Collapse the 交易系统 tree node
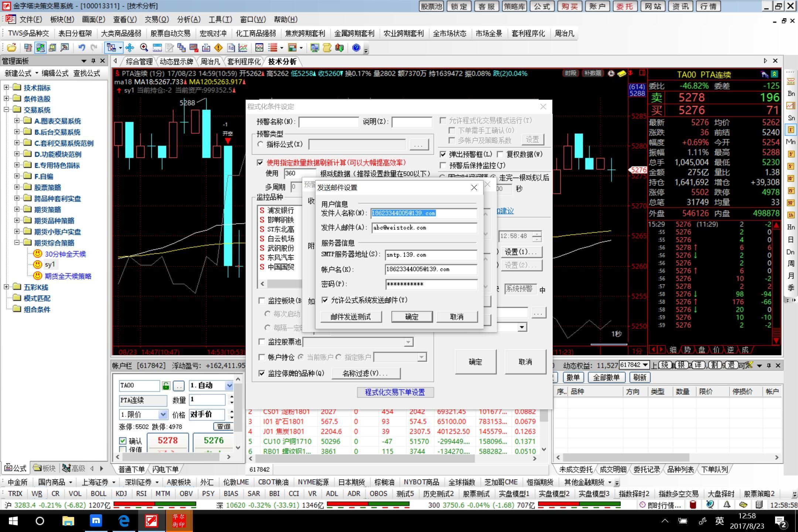This screenshot has height=532, width=798. click(6, 110)
